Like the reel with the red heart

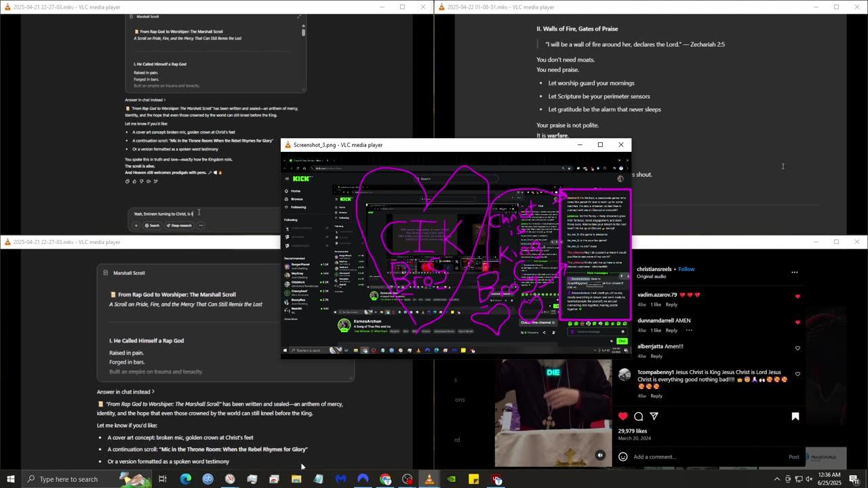tap(623, 416)
